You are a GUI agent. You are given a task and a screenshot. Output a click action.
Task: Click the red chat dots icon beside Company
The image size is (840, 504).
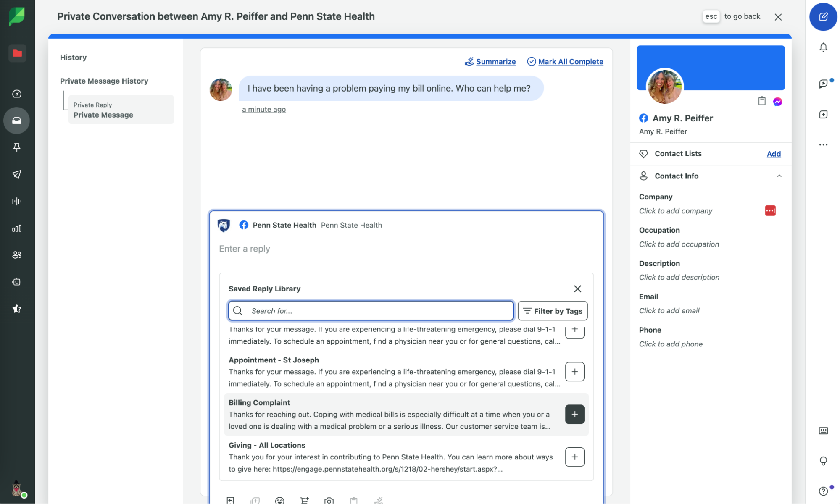[770, 210]
